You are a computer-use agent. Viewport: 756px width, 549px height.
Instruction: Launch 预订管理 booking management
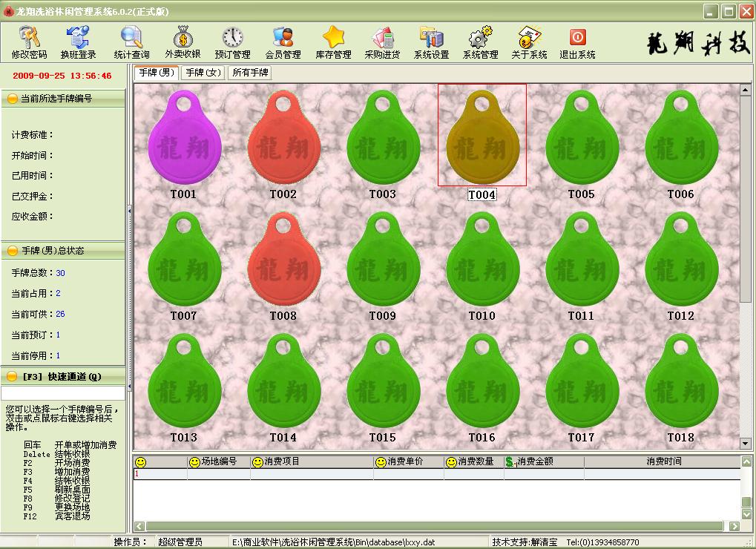pos(232,43)
